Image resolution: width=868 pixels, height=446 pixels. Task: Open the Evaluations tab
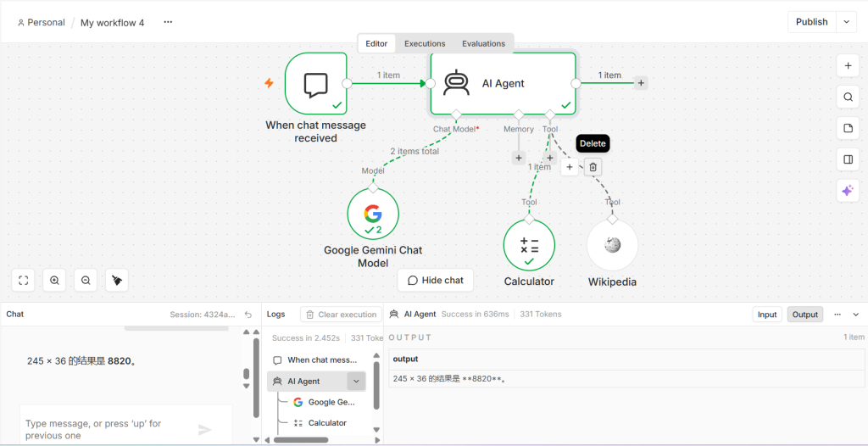(483, 43)
